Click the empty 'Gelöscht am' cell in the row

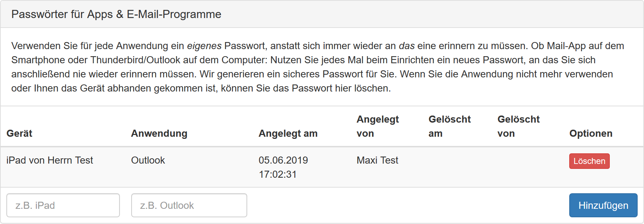(x=449, y=167)
